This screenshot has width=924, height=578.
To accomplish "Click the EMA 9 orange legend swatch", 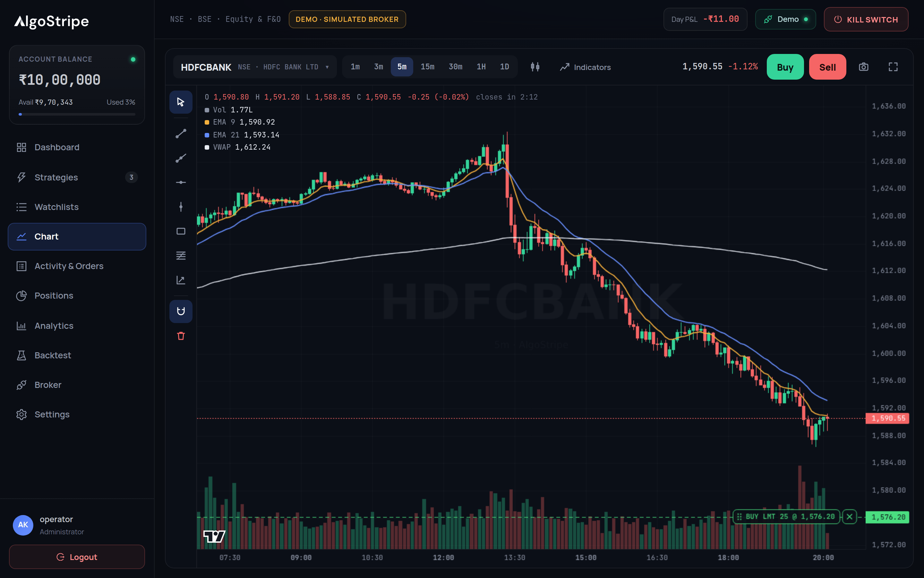I will (x=207, y=122).
